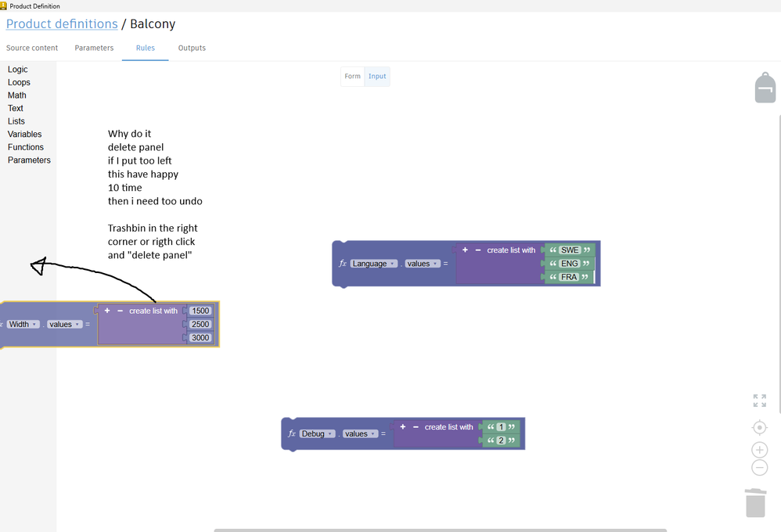
Task: Click the zoom-to-fit expand arrows icon
Action: tap(760, 401)
